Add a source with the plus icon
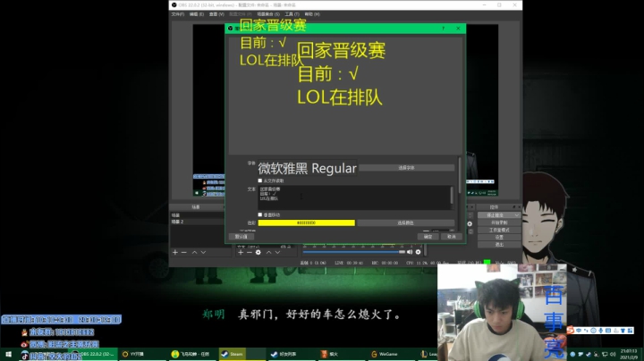 click(241, 252)
